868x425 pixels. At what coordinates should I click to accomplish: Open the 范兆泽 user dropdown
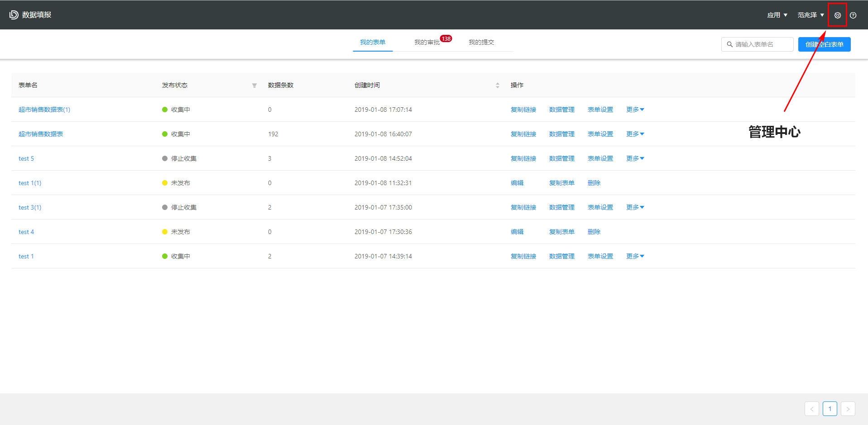point(810,15)
